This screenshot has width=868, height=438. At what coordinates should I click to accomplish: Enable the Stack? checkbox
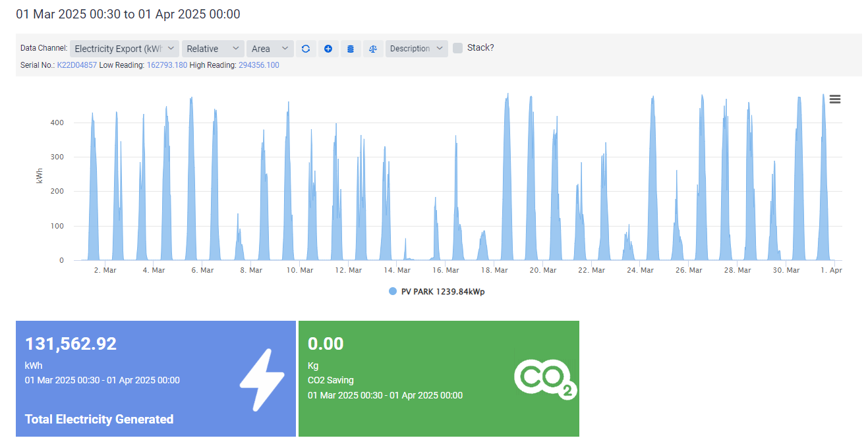tap(457, 48)
